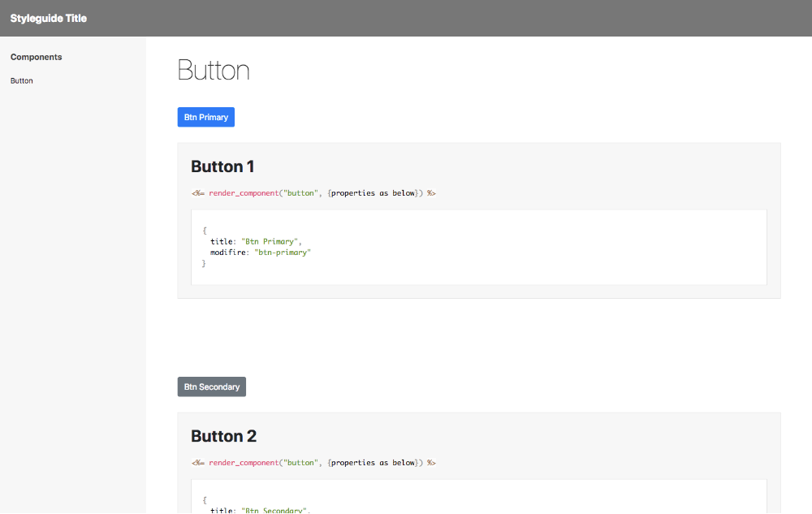812x514 pixels.
Task: Click render_component code line under Button 1
Action: [313, 193]
